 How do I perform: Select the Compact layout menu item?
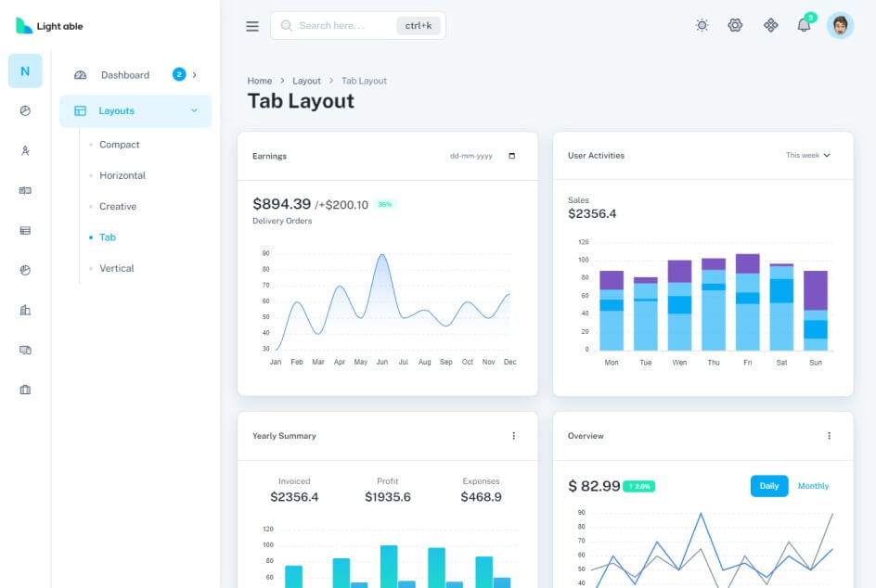click(x=119, y=145)
